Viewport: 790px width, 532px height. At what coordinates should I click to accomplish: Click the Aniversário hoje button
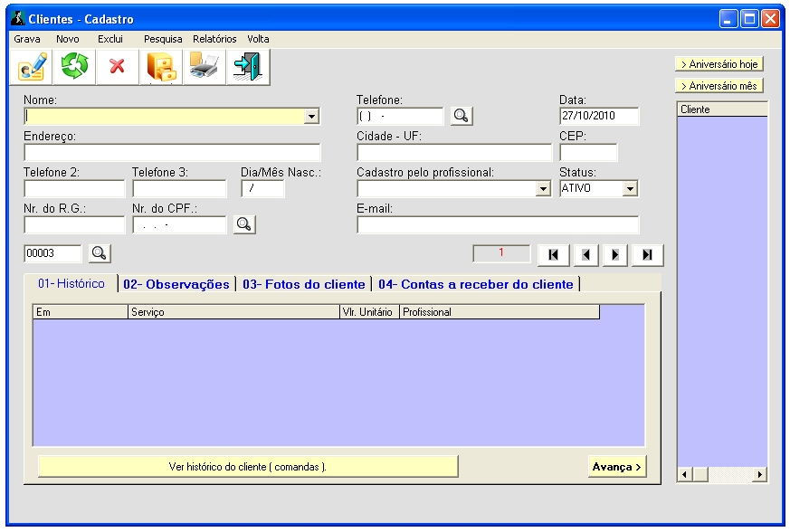pyautogui.click(x=719, y=64)
